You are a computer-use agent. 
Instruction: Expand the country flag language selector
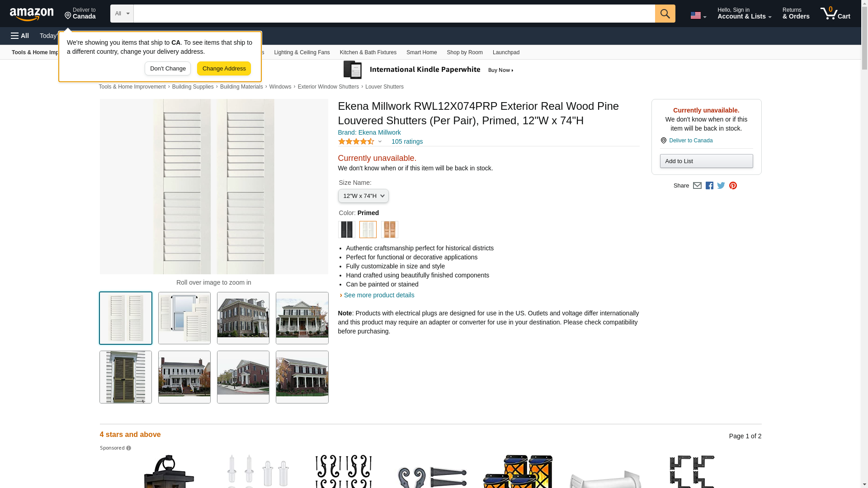[698, 15]
